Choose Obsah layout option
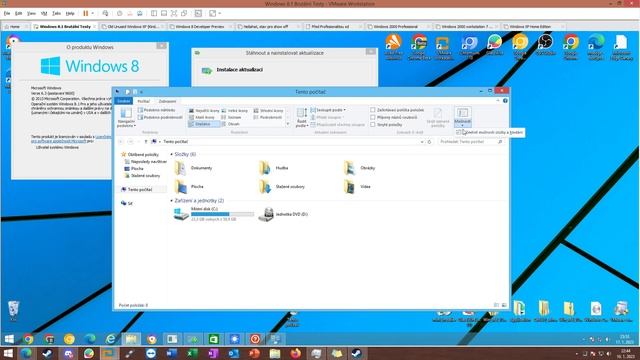 tap(231, 124)
